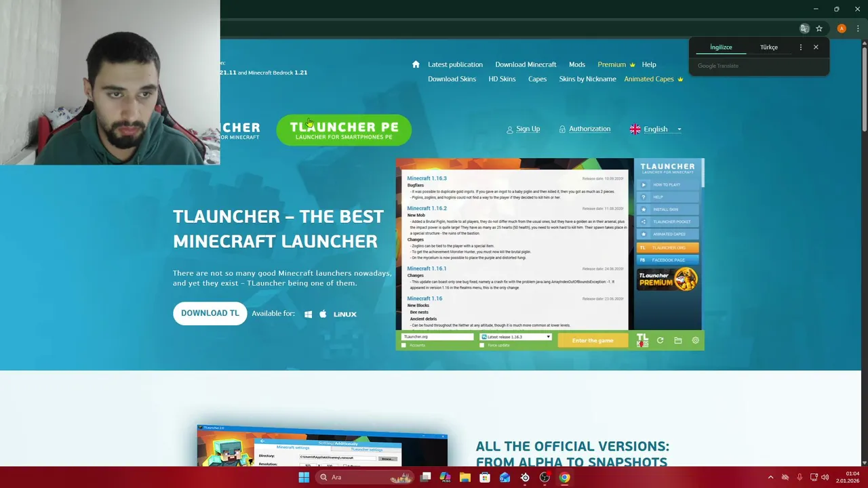The image size is (868, 488).
Task: Click the Apple platform icon
Action: 323,314
